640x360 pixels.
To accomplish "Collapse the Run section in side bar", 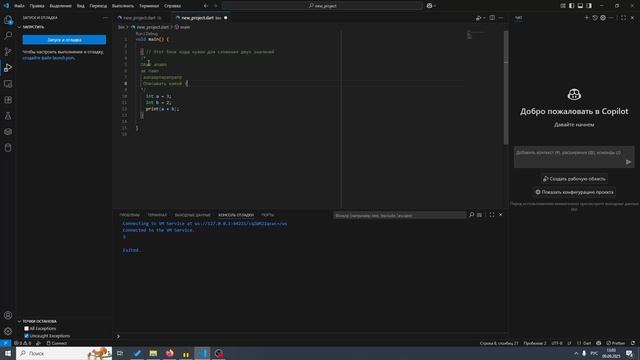I will click(x=19, y=27).
